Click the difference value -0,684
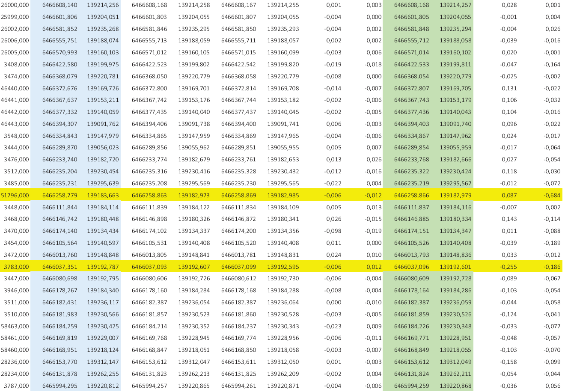Image resolution: width=565 pixels, height=392 pixels. click(x=552, y=196)
